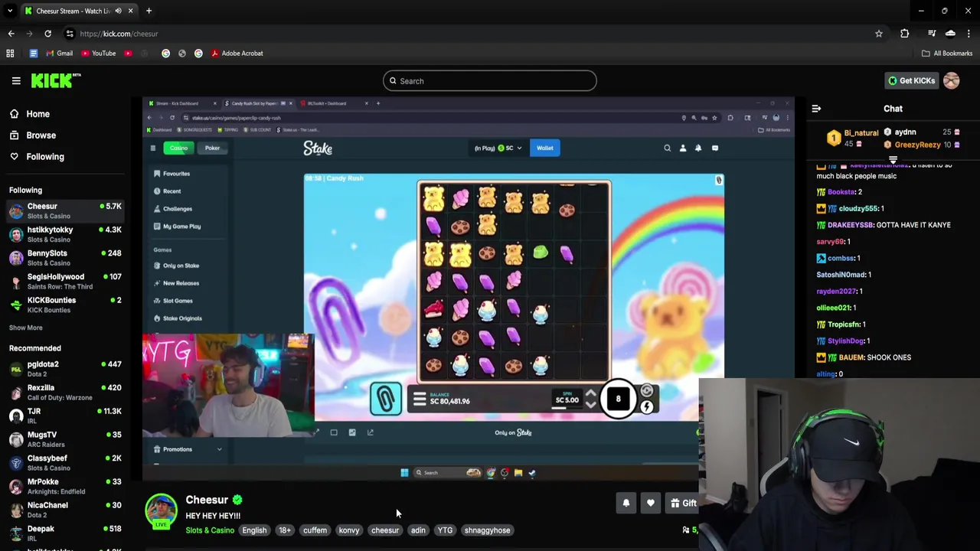Click the KICK logo

pyautogui.click(x=56, y=80)
